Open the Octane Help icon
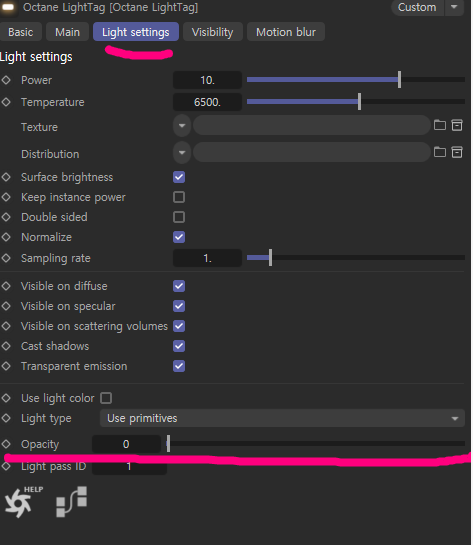 pyautogui.click(x=23, y=502)
